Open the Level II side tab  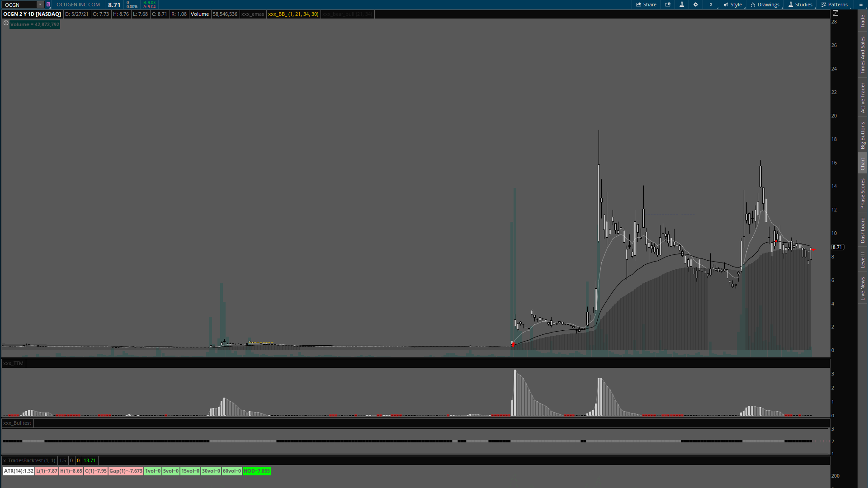(x=863, y=260)
